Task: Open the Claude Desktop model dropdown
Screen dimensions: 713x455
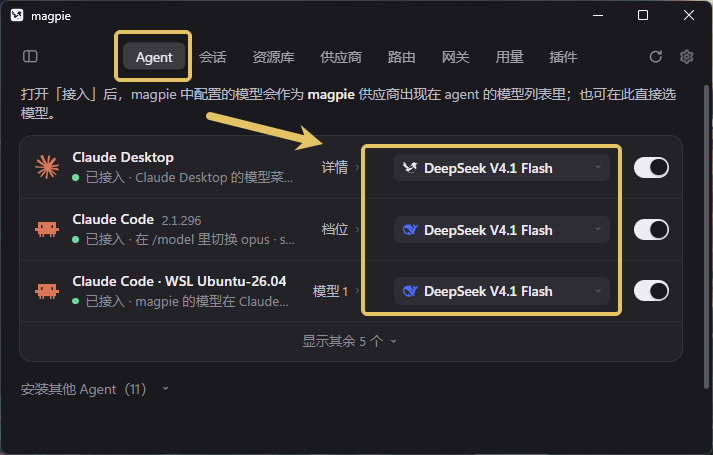Action: point(502,168)
